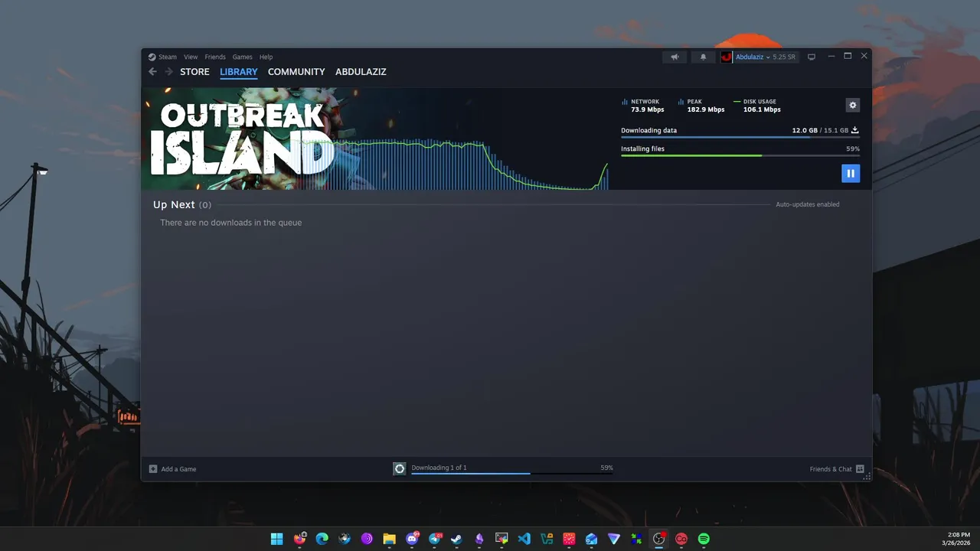
Task: Go forward with the right arrow
Action: point(168,71)
